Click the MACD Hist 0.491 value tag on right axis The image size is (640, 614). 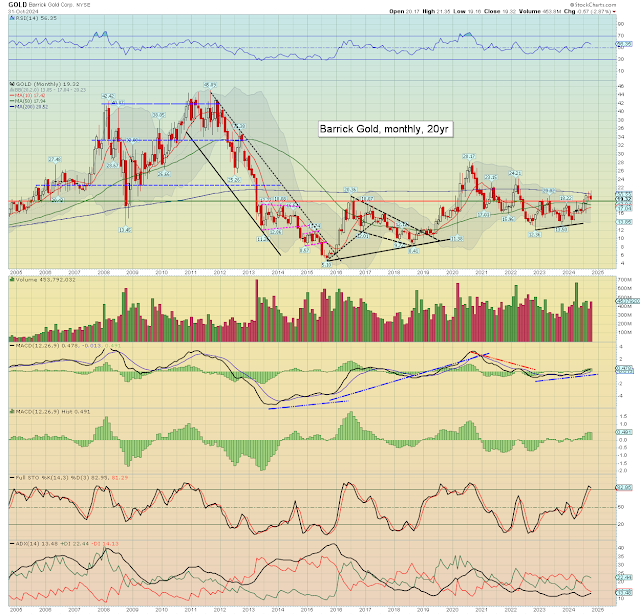[624, 432]
